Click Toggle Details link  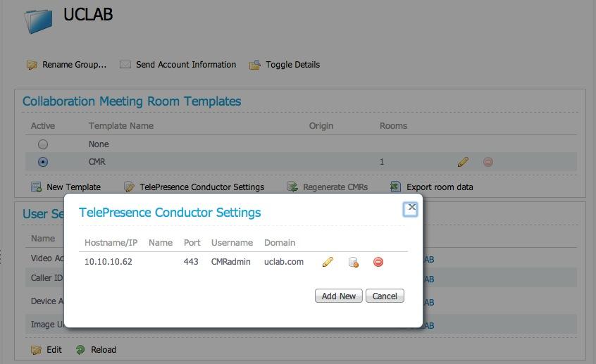(x=292, y=65)
